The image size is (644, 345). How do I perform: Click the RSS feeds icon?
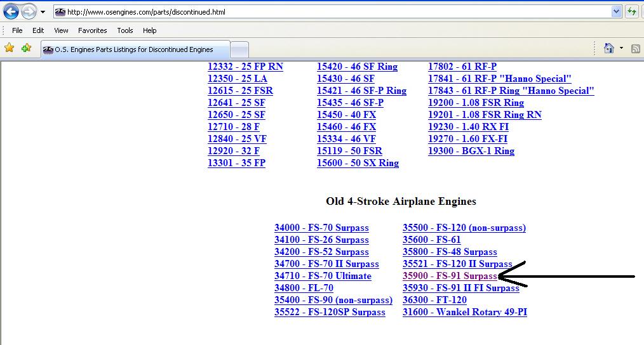(635, 48)
